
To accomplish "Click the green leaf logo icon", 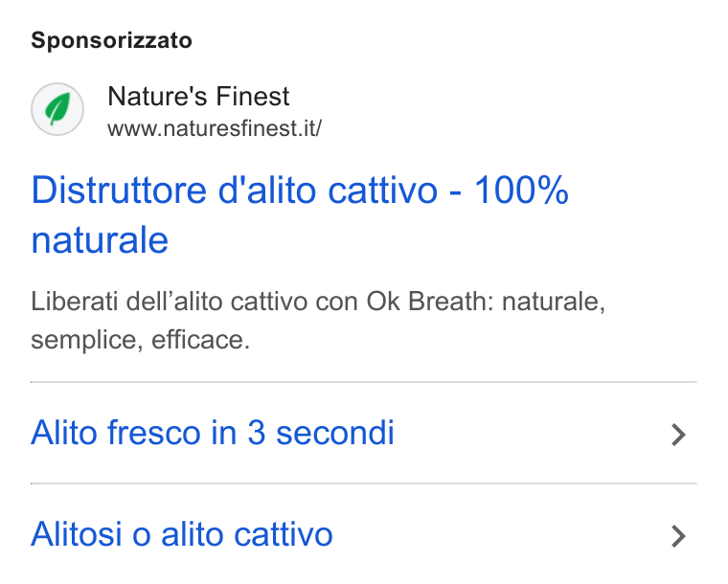I will coord(57,109).
